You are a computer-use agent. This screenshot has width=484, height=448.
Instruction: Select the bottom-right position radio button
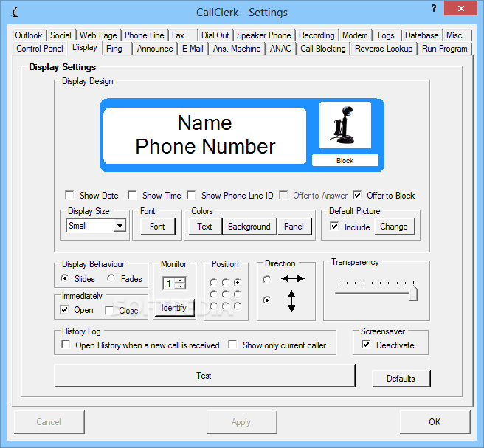pyautogui.click(x=238, y=306)
